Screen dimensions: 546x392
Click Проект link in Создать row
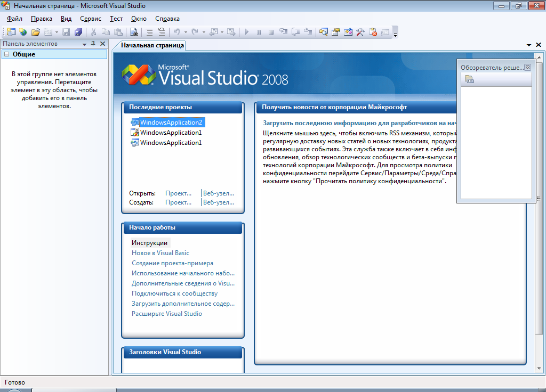pos(178,202)
